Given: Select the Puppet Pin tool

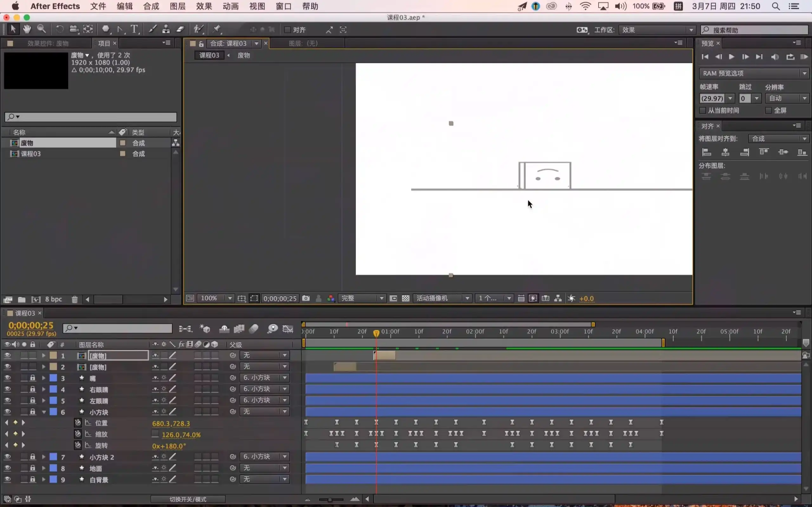Looking at the screenshot, I should click(217, 29).
